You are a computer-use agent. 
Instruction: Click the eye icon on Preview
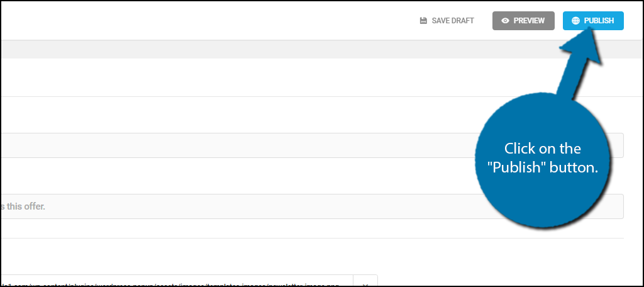tap(505, 21)
